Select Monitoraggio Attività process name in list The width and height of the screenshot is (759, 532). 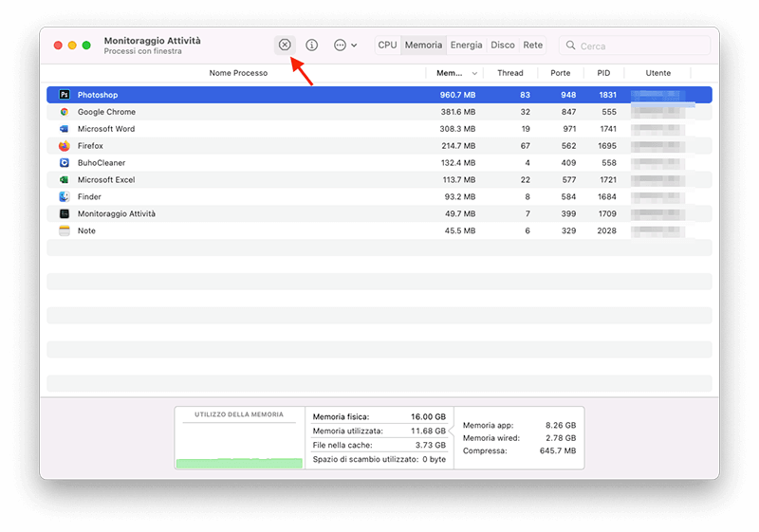pos(116,213)
